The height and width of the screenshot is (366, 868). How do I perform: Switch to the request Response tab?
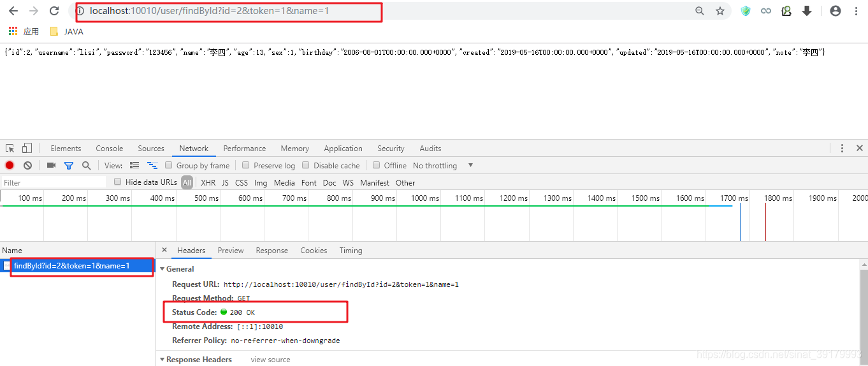point(272,251)
